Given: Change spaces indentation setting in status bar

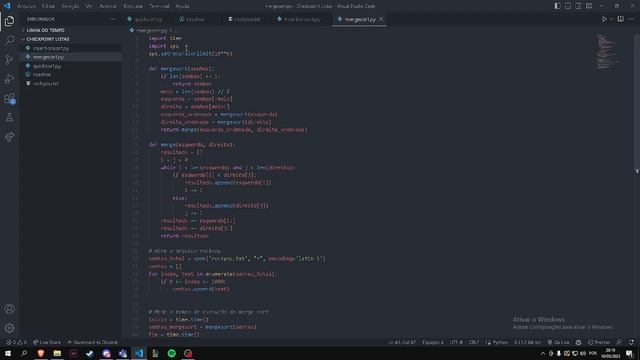Looking at the screenshot, I should 433,342.
